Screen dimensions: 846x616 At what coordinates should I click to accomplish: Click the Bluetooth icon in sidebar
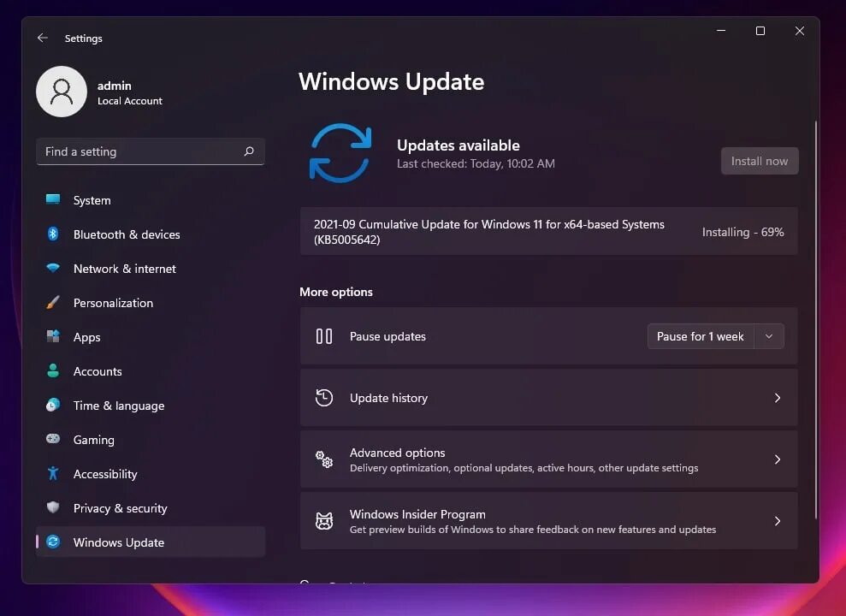point(53,234)
